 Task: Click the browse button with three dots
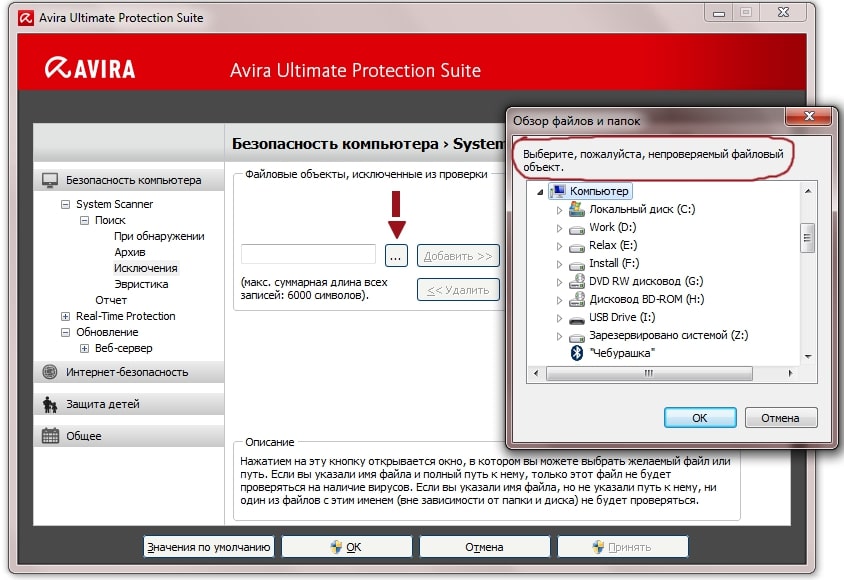(396, 256)
